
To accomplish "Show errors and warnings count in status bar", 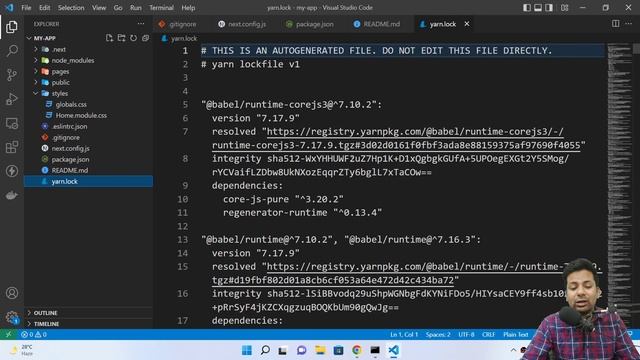I will pyautogui.click(x=34, y=334).
